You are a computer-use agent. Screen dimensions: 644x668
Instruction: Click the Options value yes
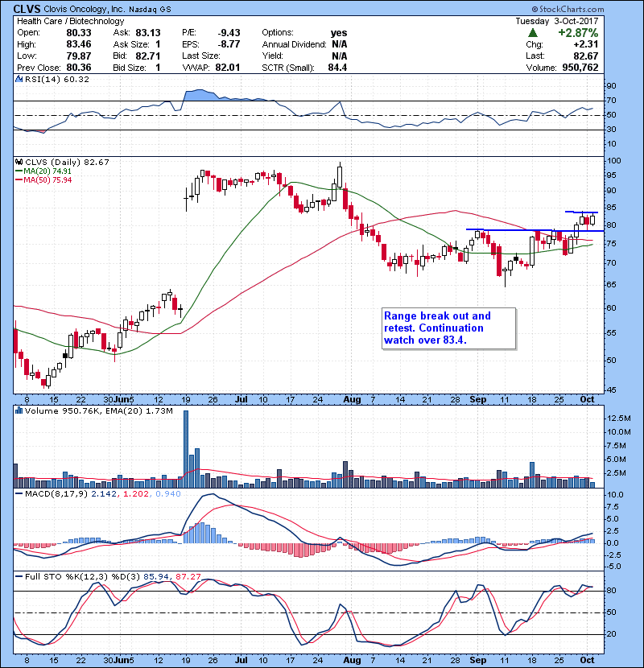(x=339, y=33)
